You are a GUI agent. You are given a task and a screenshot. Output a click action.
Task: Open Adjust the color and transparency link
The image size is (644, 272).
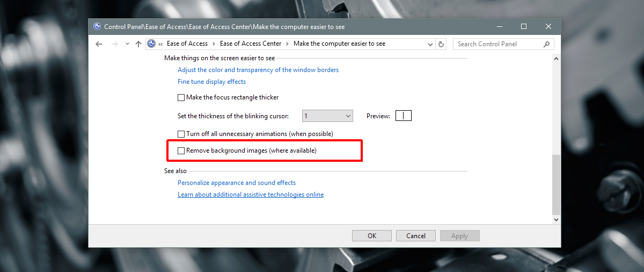[x=258, y=70]
